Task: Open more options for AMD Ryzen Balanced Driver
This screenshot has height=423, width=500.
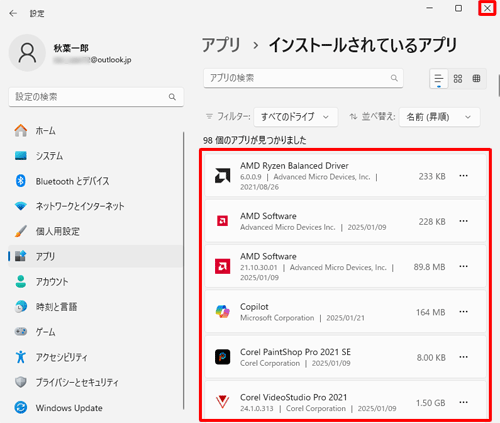Action: 463,176
